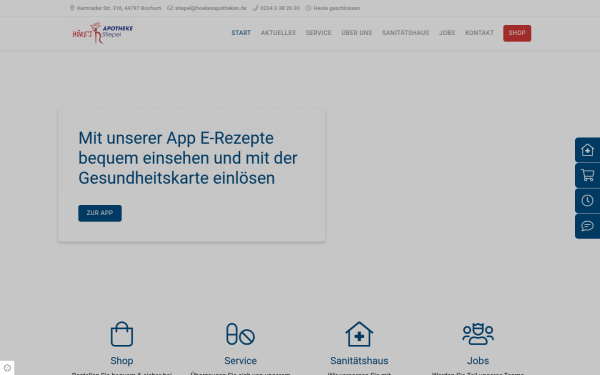
Task: Show opening hours via clock side icon
Action: (587, 201)
